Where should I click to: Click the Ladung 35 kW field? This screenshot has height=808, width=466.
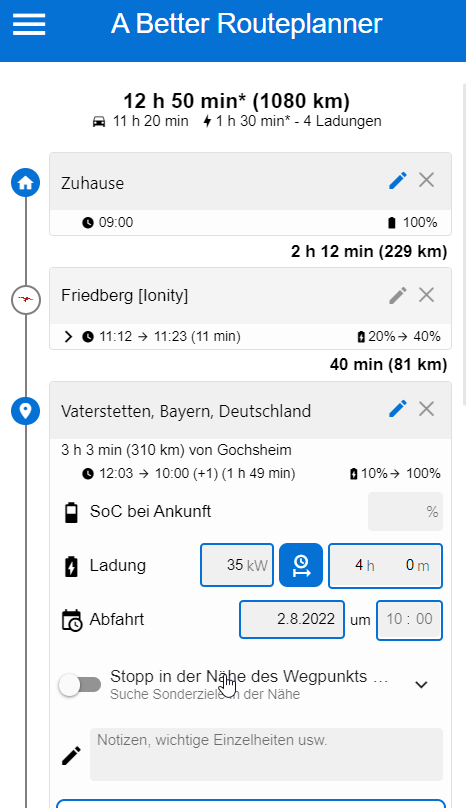tap(237, 565)
